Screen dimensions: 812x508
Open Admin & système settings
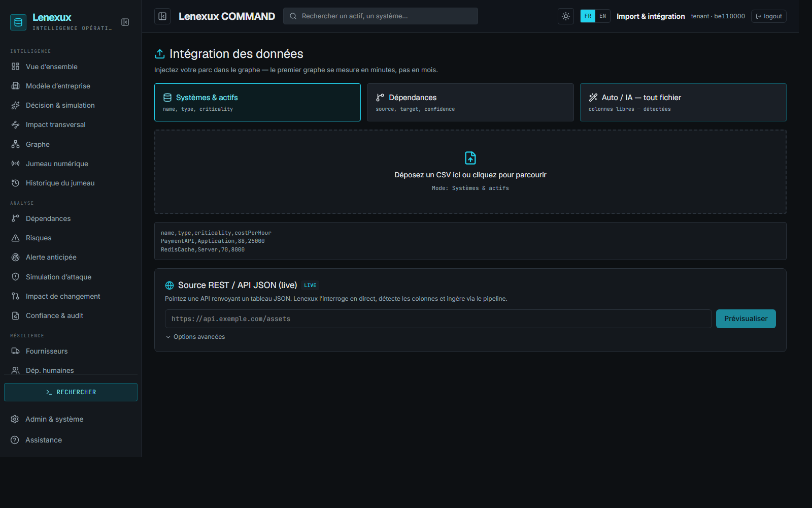pyautogui.click(x=71, y=419)
